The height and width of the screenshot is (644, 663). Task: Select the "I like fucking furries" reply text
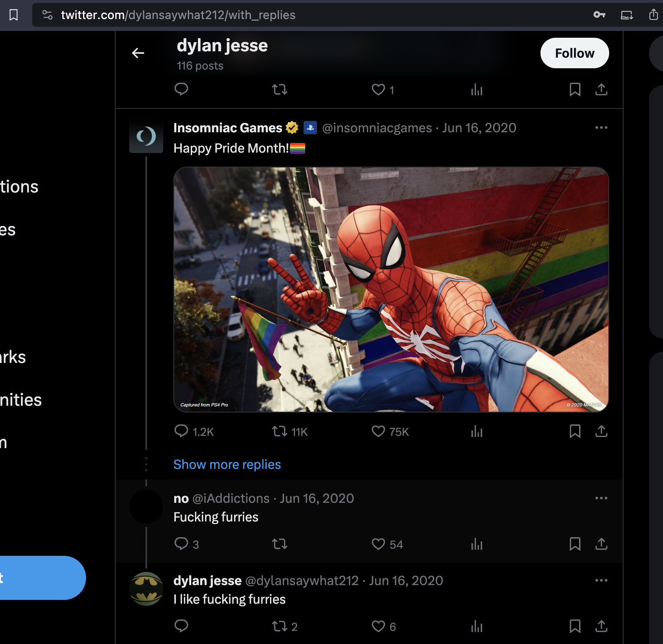pyautogui.click(x=229, y=599)
